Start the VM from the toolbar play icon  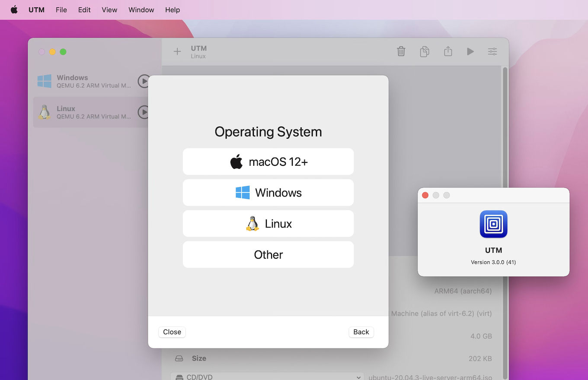(x=470, y=51)
